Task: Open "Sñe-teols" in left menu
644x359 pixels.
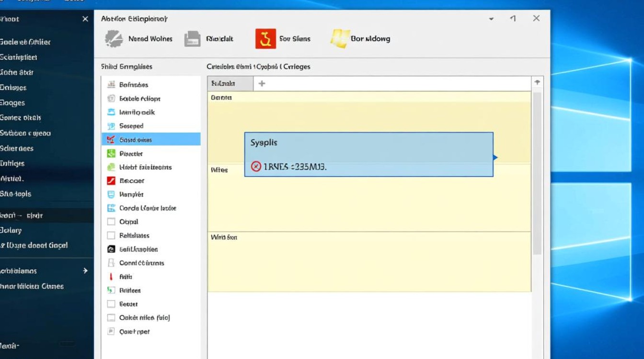Action: pyautogui.click(x=16, y=194)
